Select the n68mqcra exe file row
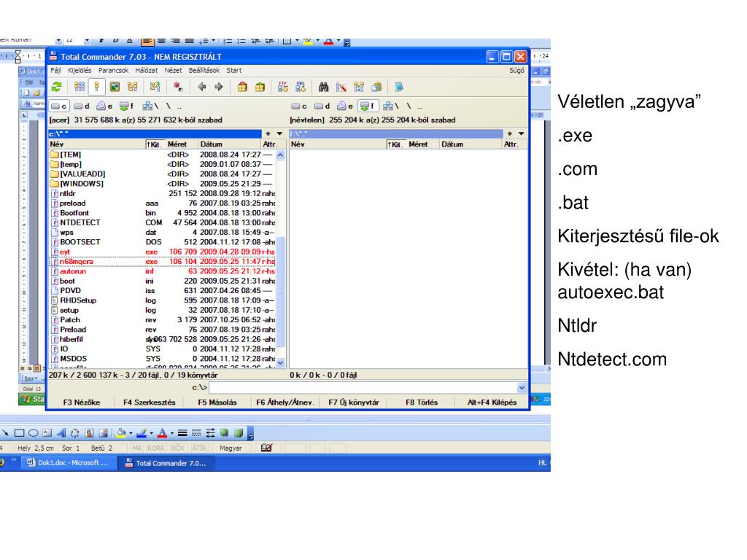Viewport: 747px width, 560px height. [162, 262]
